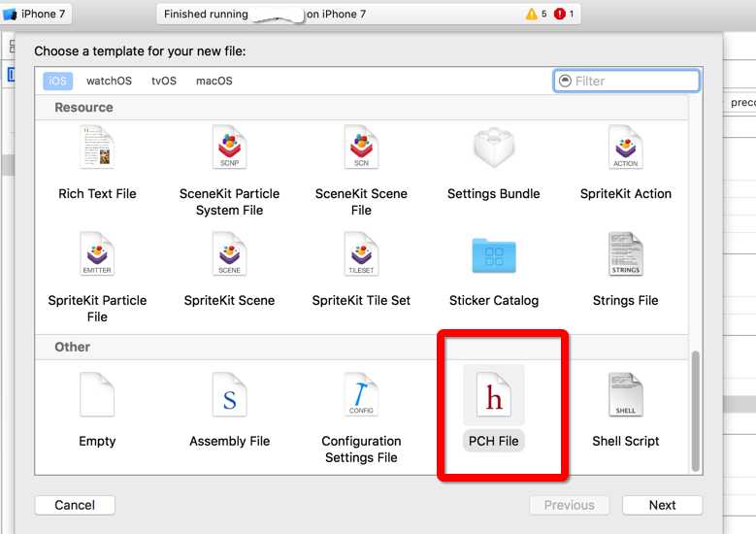Image resolution: width=756 pixels, height=534 pixels.
Task: Choose the Shell Script template icon
Action: pos(625,394)
